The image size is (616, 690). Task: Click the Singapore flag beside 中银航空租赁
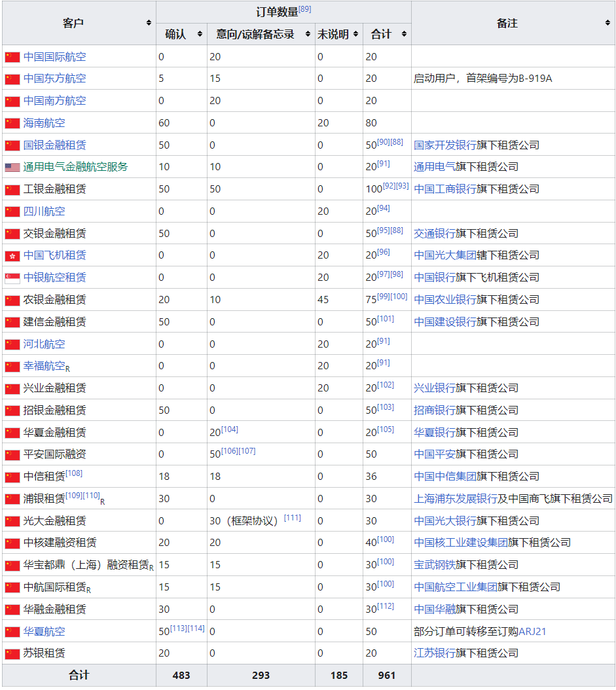(x=12, y=278)
